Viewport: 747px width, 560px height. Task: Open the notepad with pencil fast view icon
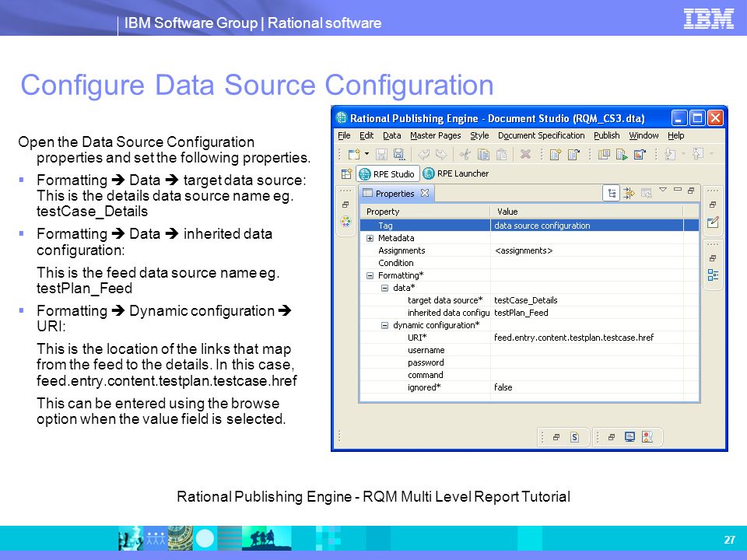point(713,222)
